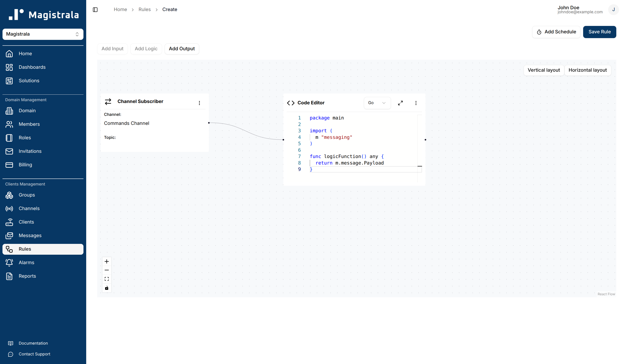The width and height of the screenshot is (626, 364).
Task: Click code line 1 package main
Action: tap(327, 118)
